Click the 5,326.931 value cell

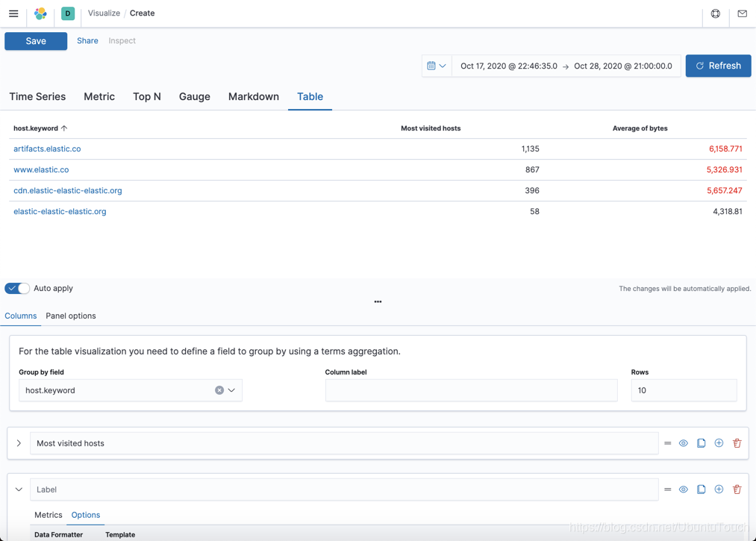click(724, 169)
